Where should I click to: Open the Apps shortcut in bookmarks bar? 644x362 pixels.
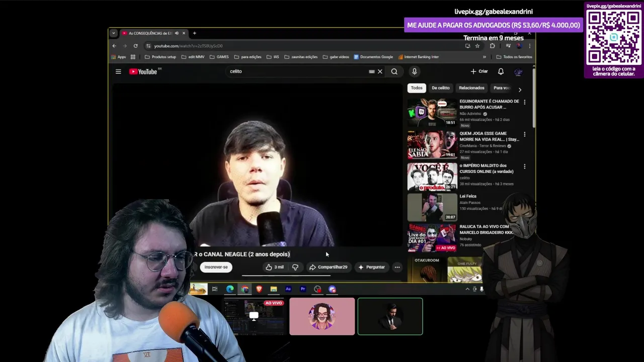[x=119, y=57]
